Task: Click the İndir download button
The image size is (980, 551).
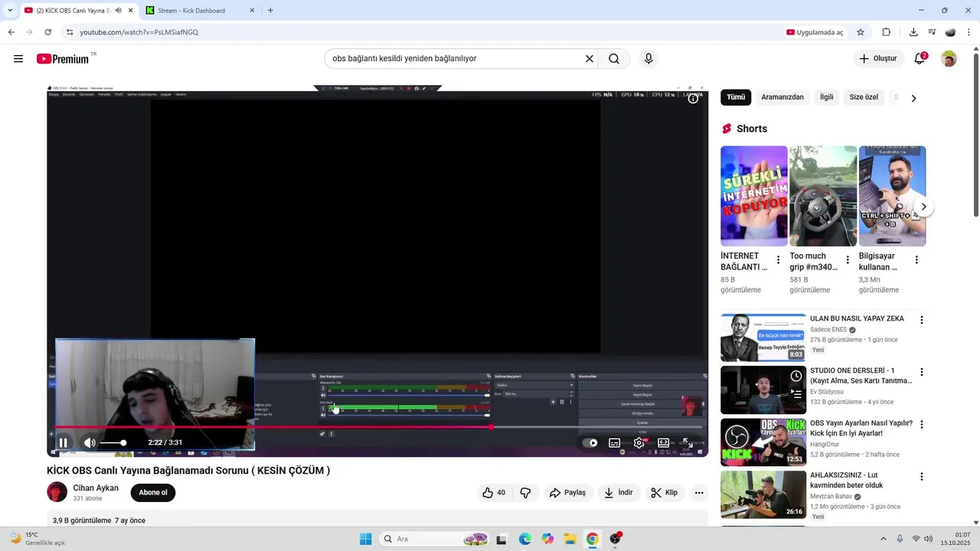Action: [618, 493]
